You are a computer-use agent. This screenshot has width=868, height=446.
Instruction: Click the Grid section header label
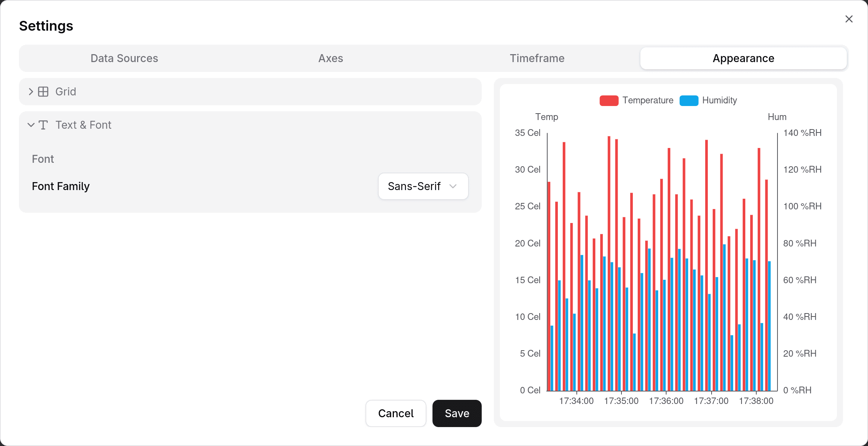pos(66,92)
